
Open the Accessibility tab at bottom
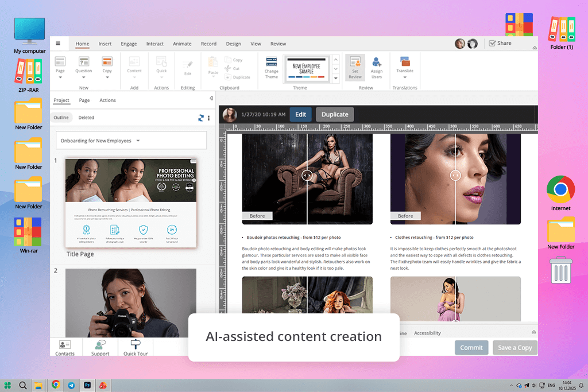[x=427, y=333]
